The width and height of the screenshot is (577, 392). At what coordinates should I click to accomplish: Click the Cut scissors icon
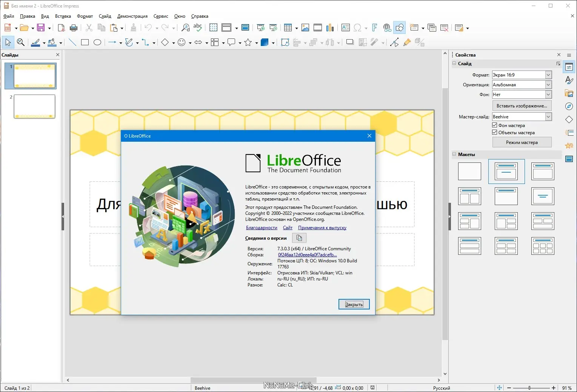[x=89, y=28]
